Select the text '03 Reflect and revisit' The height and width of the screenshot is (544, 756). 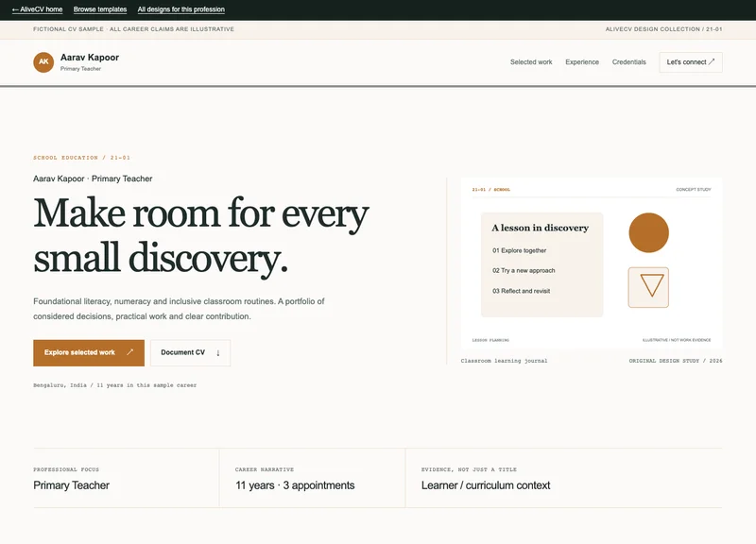tap(522, 291)
